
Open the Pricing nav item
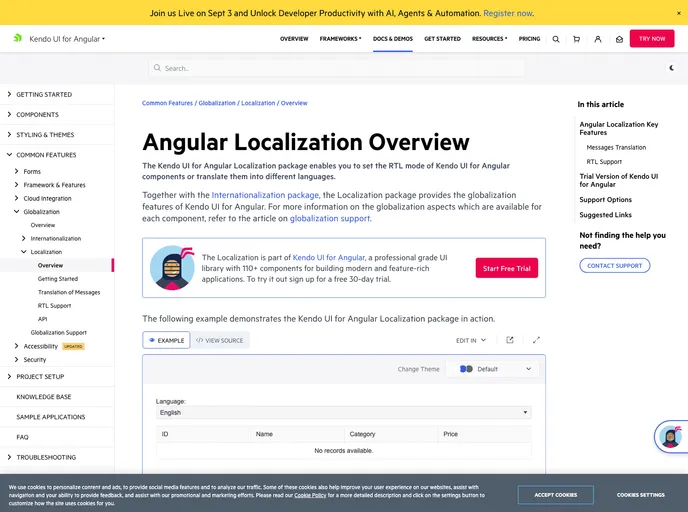pyautogui.click(x=529, y=39)
